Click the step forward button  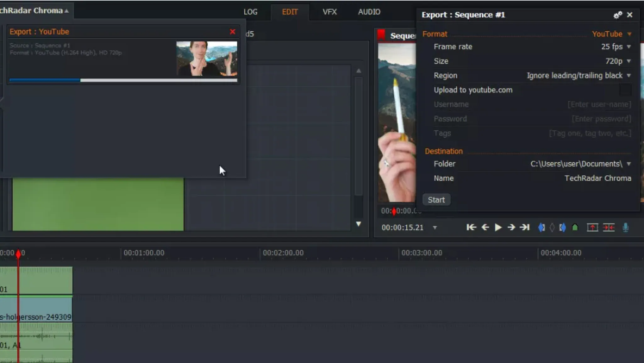511,227
